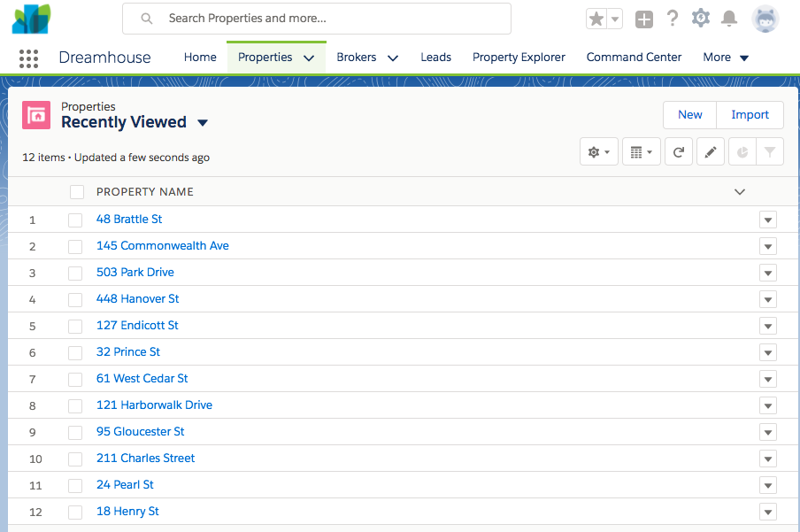
Task: Open the help question mark icon
Action: click(x=673, y=19)
